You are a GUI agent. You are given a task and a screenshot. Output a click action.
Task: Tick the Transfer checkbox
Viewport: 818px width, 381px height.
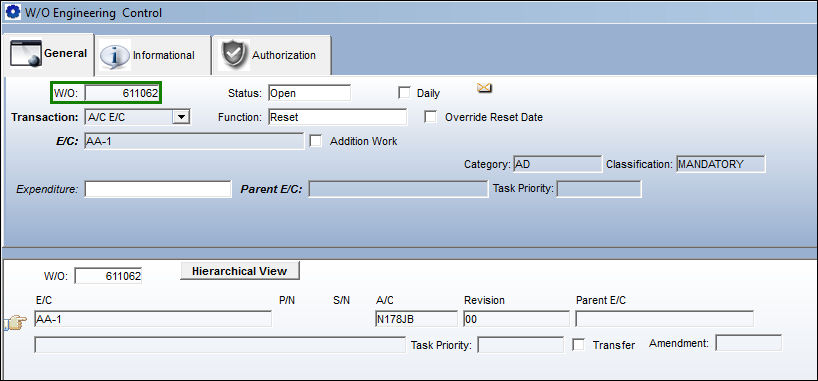[578, 344]
